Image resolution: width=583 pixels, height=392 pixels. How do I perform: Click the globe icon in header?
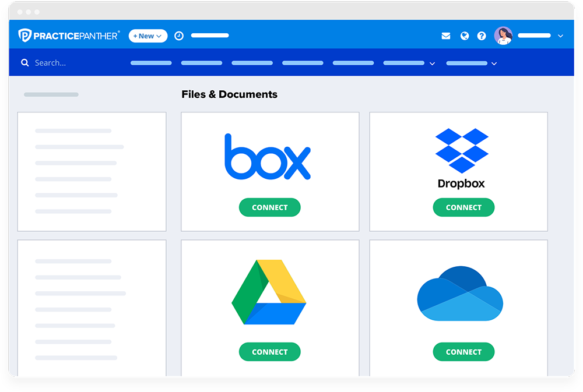coord(465,36)
